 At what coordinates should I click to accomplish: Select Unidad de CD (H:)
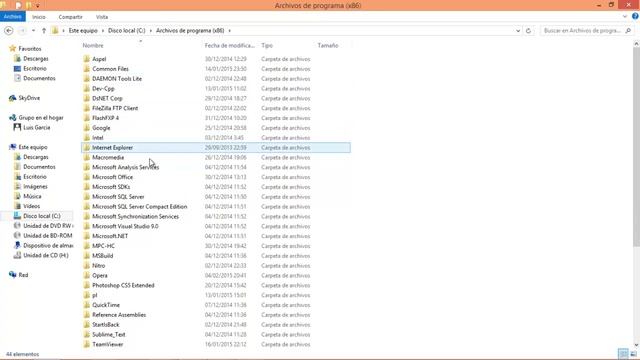tap(46, 255)
